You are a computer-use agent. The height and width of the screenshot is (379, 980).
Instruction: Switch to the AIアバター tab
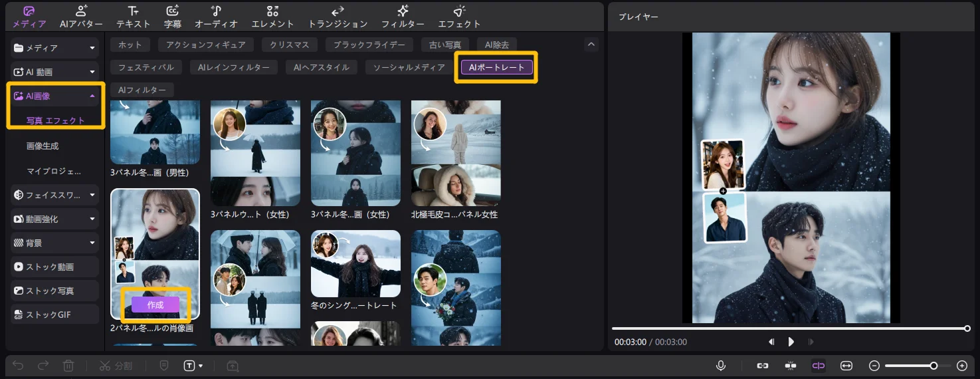[x=81, y=17]
